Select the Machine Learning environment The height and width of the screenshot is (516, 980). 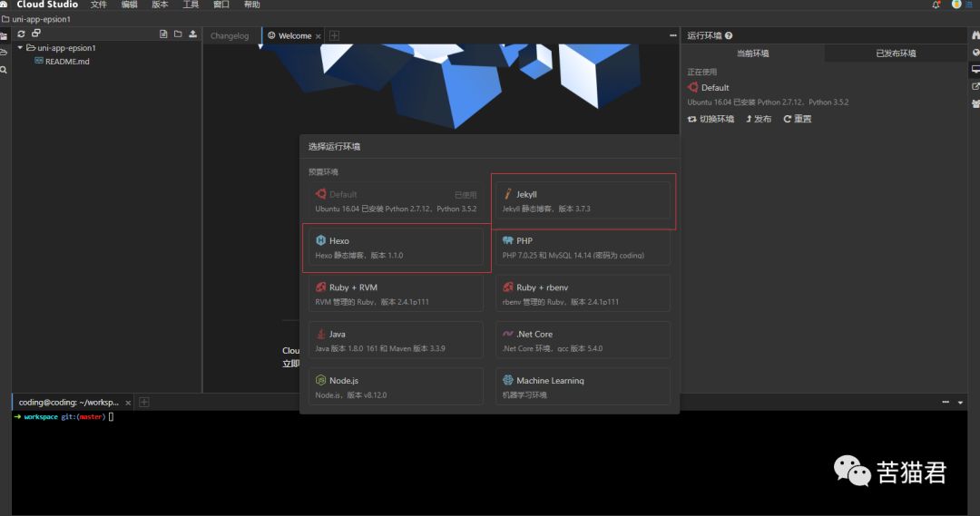pos(583,386)
